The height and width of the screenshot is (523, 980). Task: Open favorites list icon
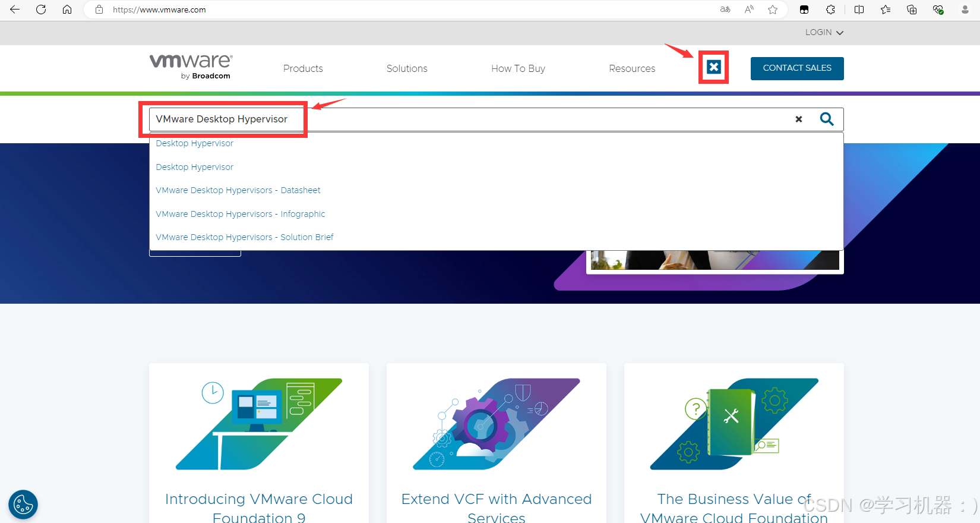click(886, 10)
